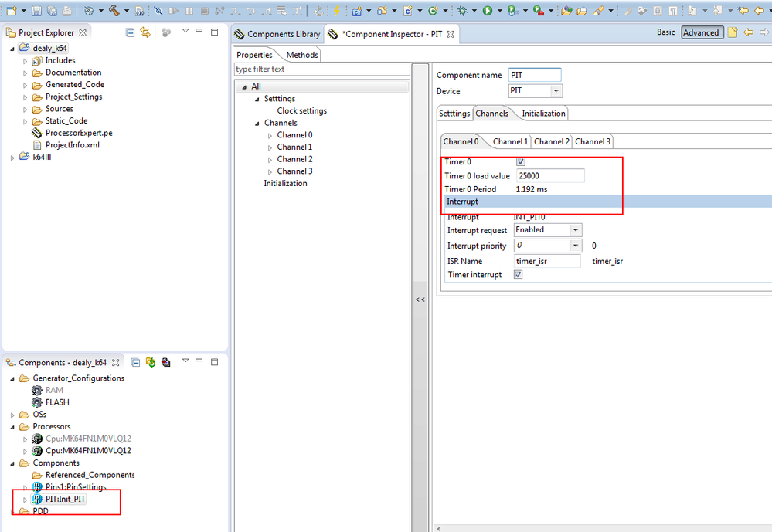Image resolution: width=772 pixels, height=532 pixels.
Task: Click the Skip All Breakpoints icon
Action: tap(158, 10)
